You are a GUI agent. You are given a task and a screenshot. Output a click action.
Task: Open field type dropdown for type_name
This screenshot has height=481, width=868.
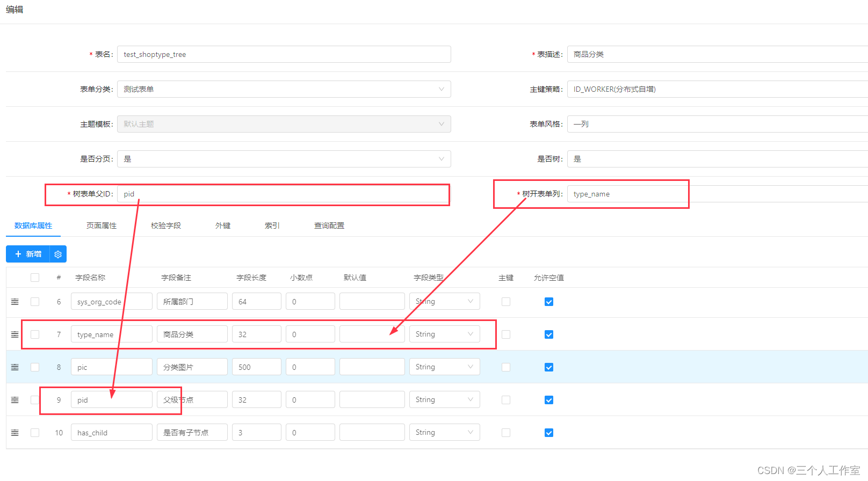[x=445, y=334]
